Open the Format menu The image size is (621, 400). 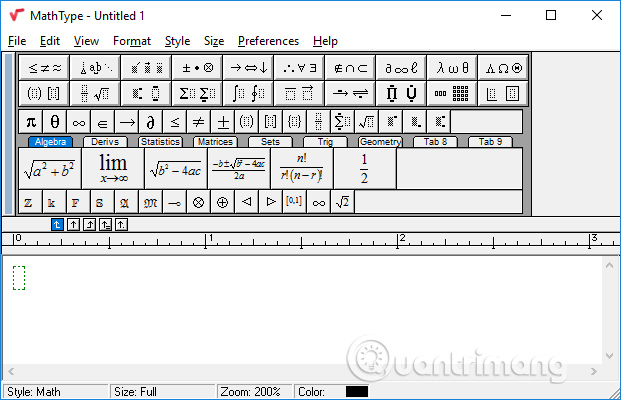coord(132,41)
